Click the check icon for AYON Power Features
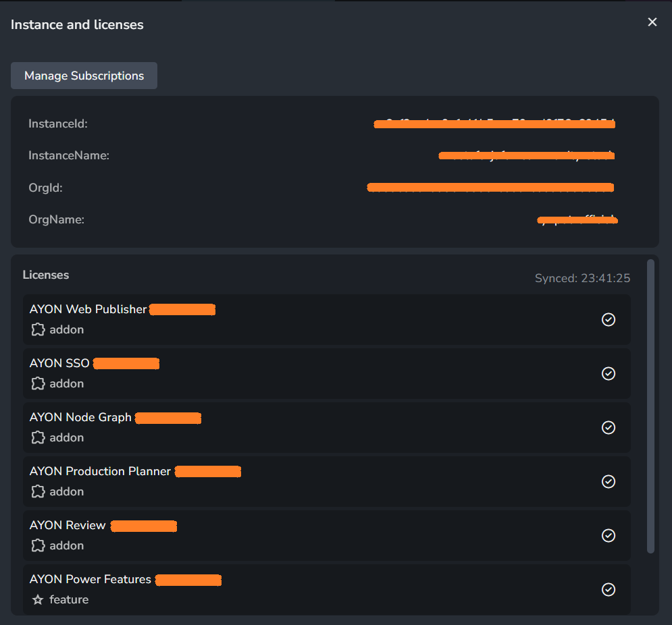Viewport: 672px width, 625px height. pos(608,589)
